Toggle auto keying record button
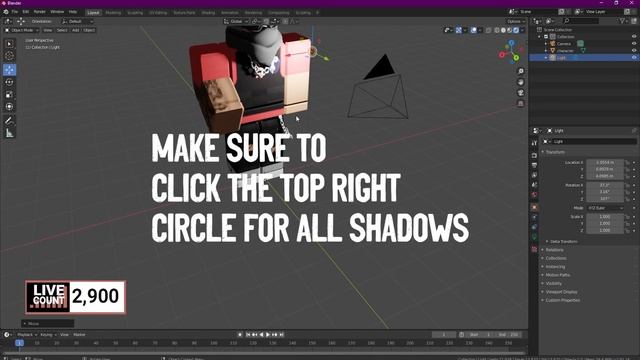The height and width of the screenshot is (360, 640). click(x=240, y=335)
